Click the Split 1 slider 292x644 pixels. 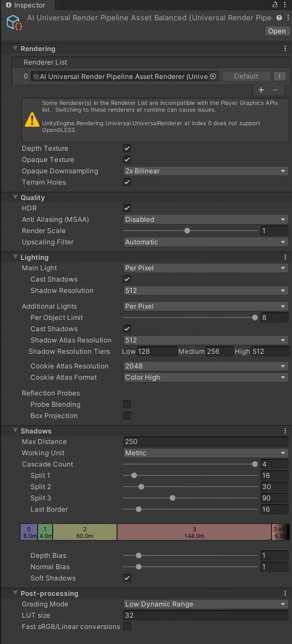pyautogui.click(x=190, y=476)
